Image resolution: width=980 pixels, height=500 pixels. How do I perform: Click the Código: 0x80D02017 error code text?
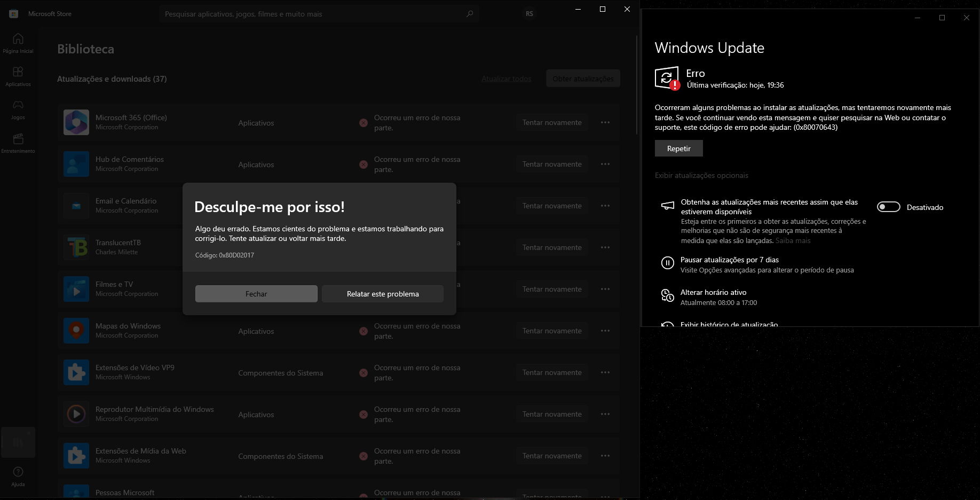tap(225, 255)
